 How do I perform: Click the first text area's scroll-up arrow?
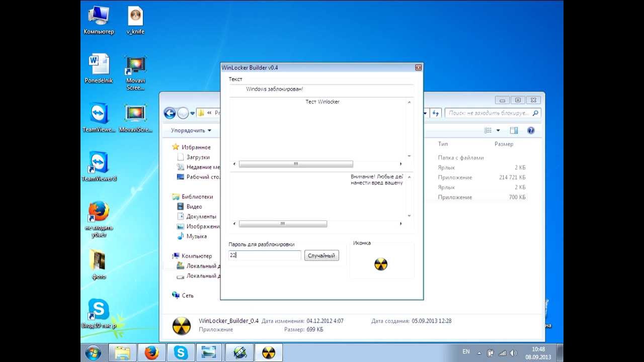tap(409, 102)
